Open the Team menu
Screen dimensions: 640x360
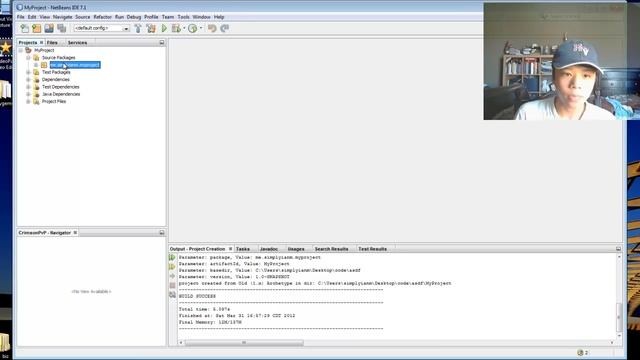pos(168,17)
